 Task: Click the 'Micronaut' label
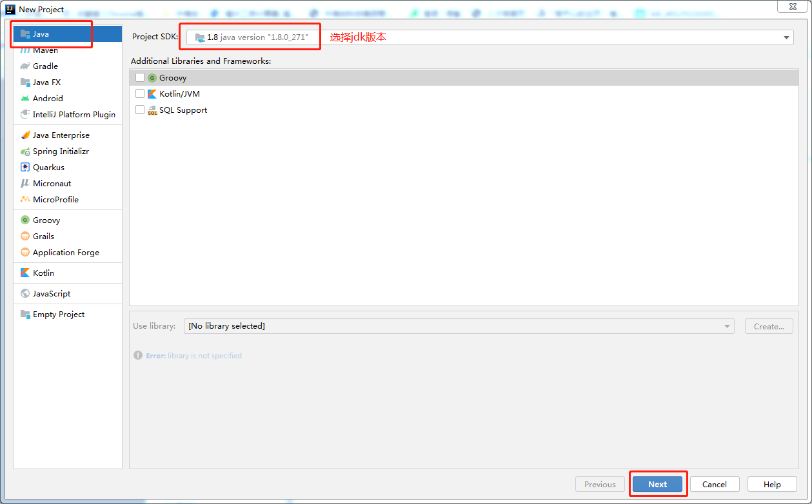pyautogui.click(x=52, y=184)
